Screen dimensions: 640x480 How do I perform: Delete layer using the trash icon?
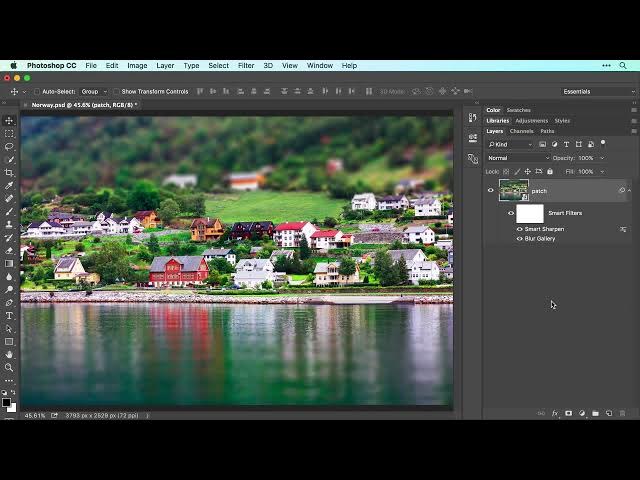coord(622,413)
